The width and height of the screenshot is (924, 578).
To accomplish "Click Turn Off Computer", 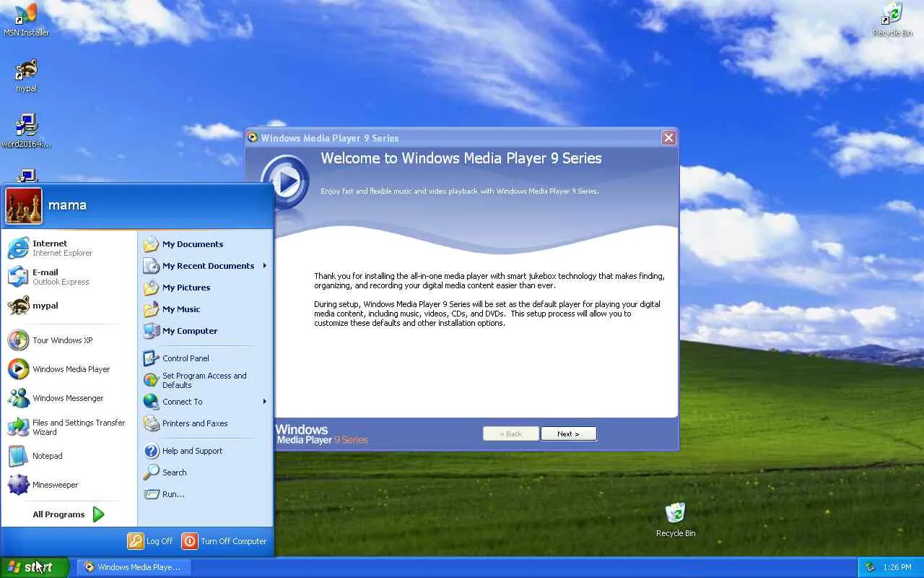I will (x=225, y=541).
